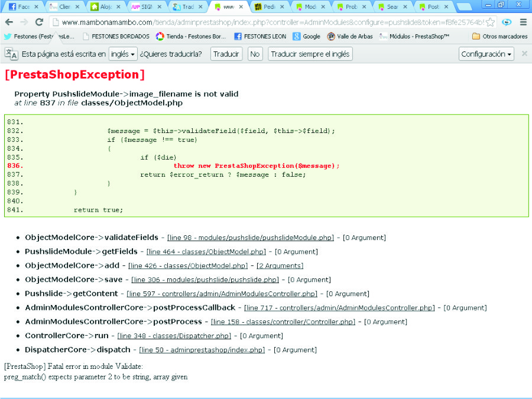Open line 348 classes/Dispatcher.php link

(174, 336)
